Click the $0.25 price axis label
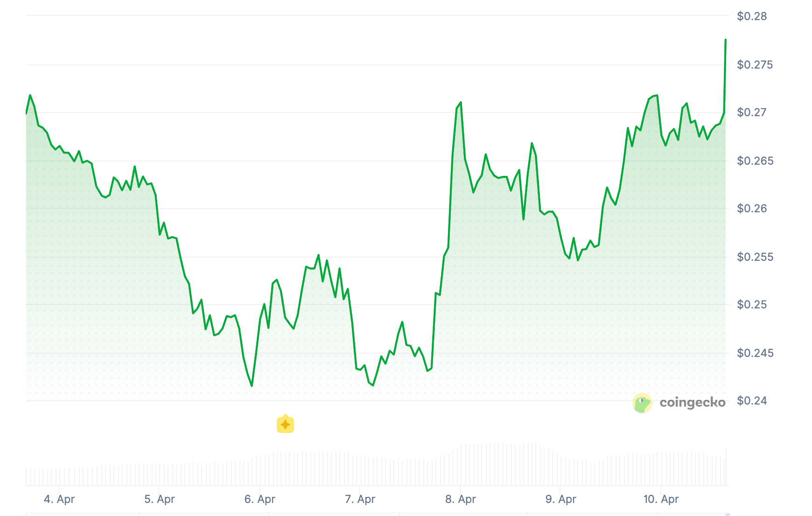This screenshot has width=812, height=516. coord(752,305)
